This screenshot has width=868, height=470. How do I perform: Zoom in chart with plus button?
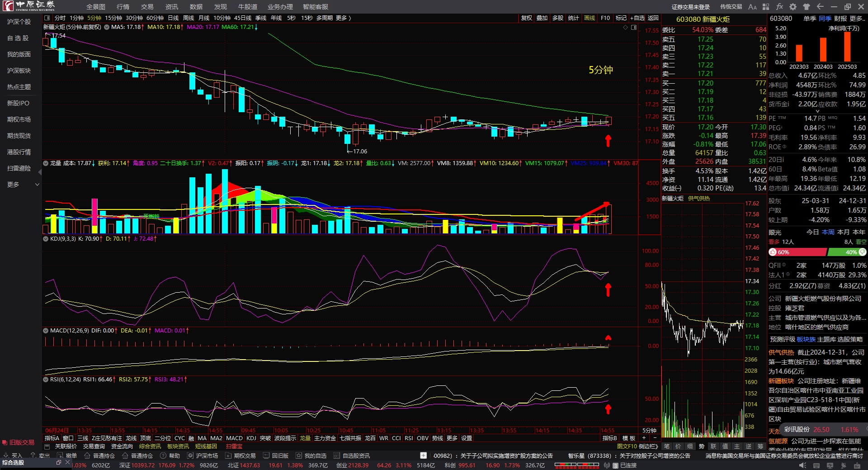click(644, 438)
